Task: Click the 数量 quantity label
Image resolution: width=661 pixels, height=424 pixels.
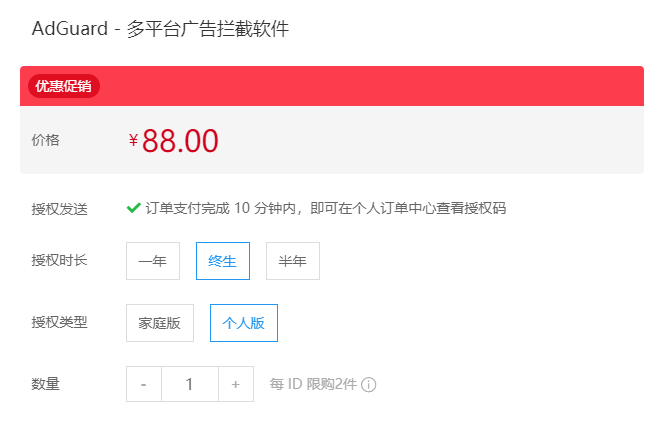Action: click(x=46, y=384)
